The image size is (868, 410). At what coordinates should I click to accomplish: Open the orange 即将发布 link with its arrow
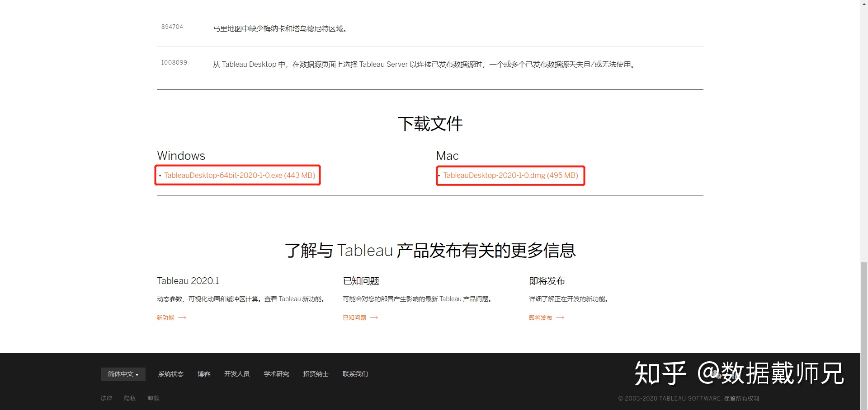(547, 318)
